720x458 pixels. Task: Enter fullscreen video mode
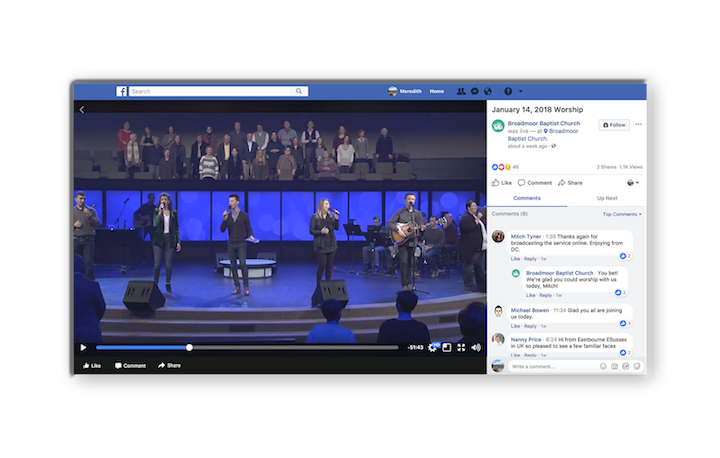[x=461, y=347]
